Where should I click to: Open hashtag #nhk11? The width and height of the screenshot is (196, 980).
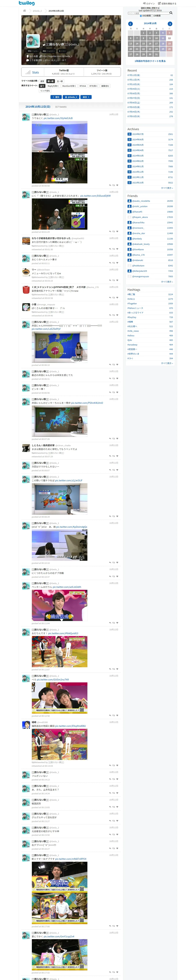[x=131, y=299]
